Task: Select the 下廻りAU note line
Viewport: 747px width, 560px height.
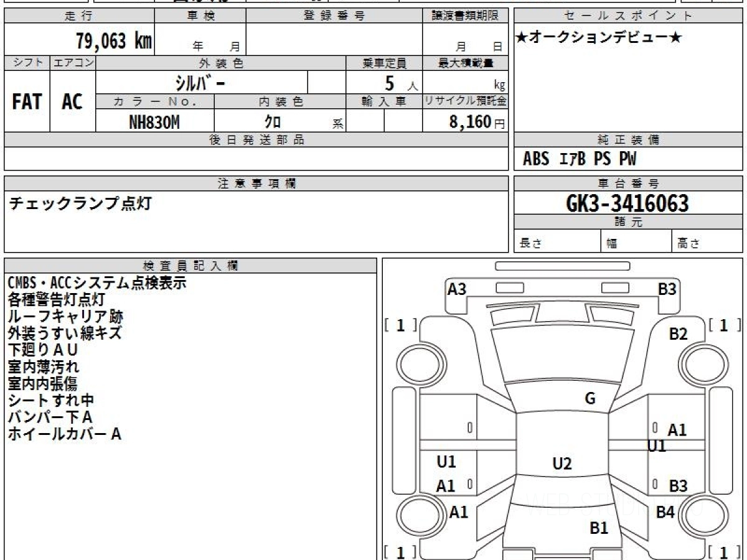Action: point(43,350)
